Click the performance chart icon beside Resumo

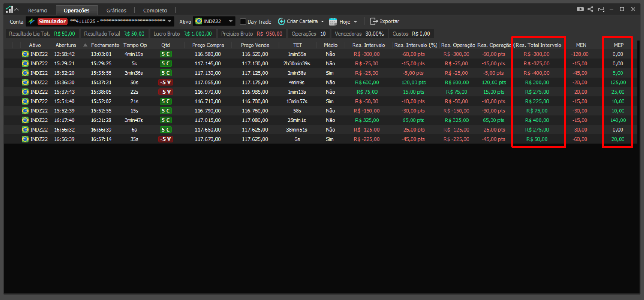(9, 9)
